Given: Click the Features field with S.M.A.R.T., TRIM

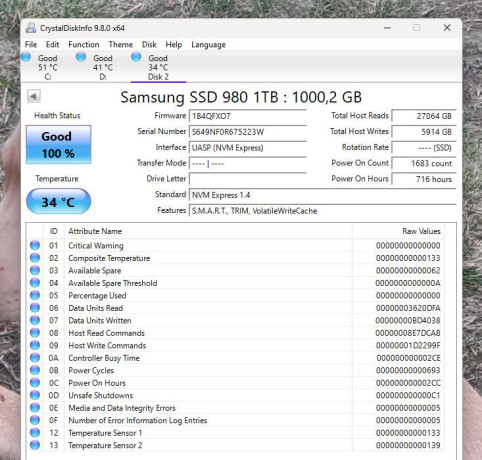Looking at the screenshot, I should pos(322,211).
